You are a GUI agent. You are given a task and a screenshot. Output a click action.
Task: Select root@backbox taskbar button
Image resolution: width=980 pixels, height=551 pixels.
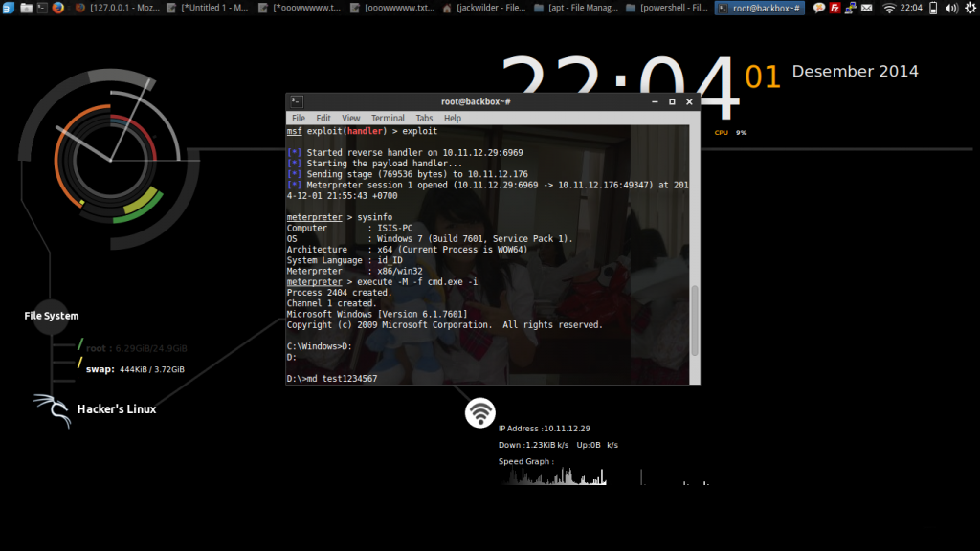759,8
